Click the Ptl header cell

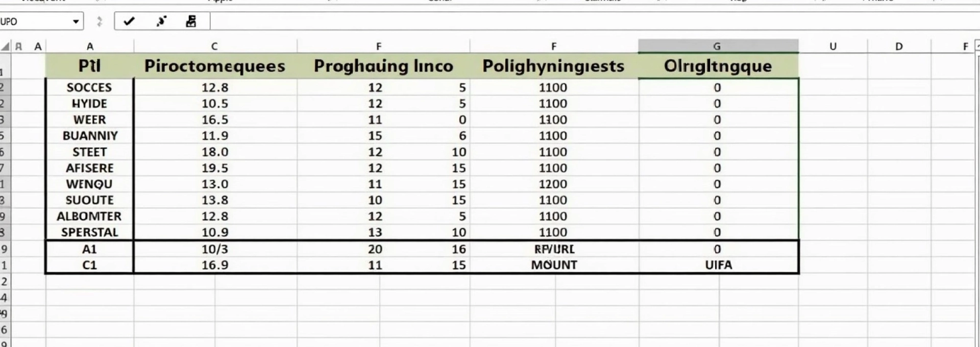coord(90,66)
